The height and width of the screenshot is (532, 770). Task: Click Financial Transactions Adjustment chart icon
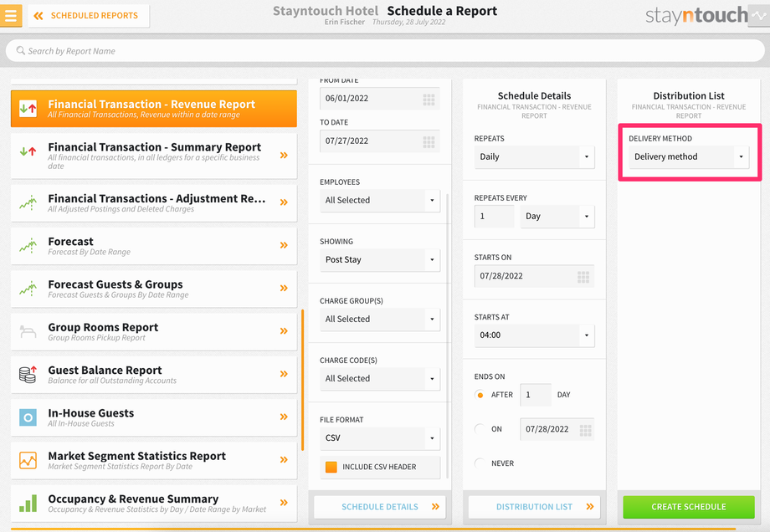(28, 202)
